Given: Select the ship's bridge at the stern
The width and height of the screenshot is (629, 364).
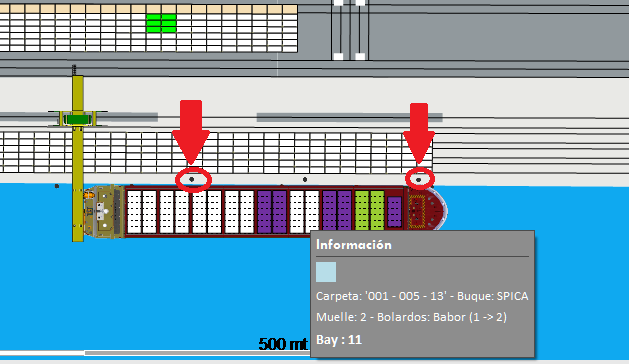Looking at the screenshot, I should point(104,211).
